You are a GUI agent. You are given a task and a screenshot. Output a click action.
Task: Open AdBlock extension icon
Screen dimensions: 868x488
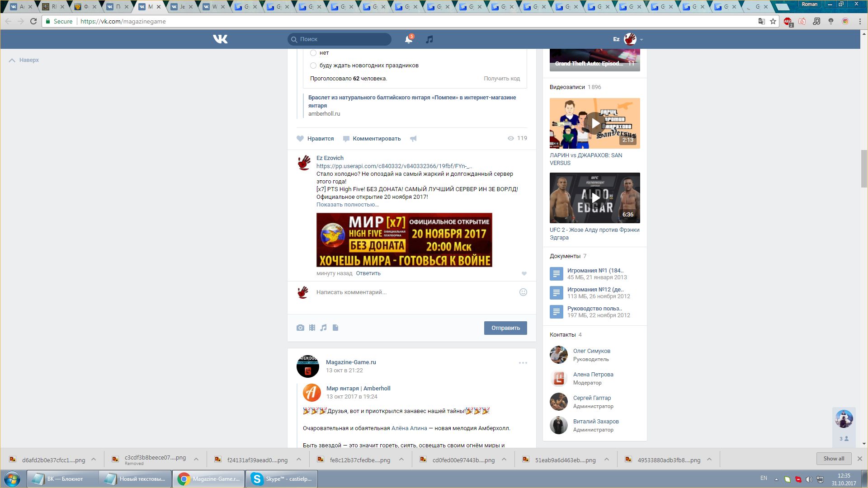[x=788, y=21]
